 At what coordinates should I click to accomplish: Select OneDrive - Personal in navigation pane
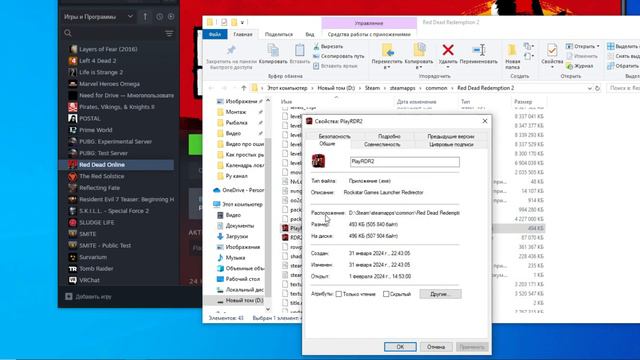239,190
